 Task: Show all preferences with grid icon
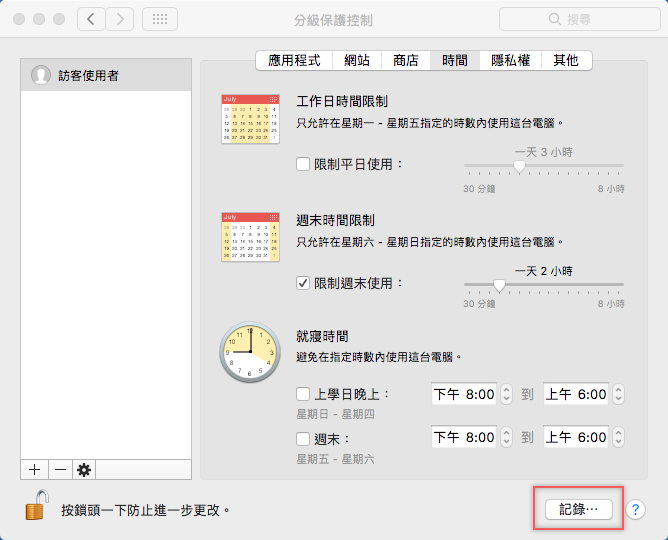(x=160, y=19)
